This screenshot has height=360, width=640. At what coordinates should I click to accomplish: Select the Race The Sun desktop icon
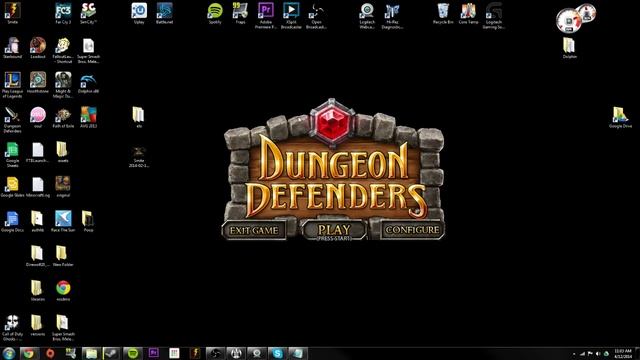pos(63,221)
